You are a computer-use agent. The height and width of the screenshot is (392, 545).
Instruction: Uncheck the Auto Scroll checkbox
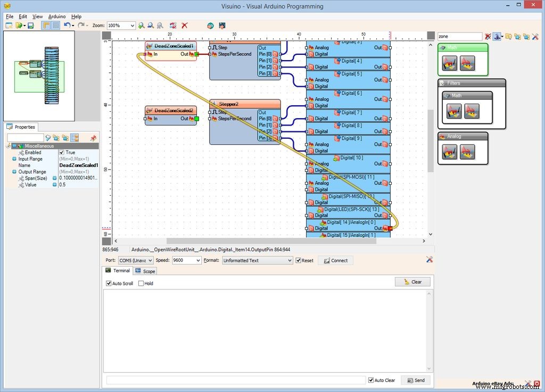point(109,283)
